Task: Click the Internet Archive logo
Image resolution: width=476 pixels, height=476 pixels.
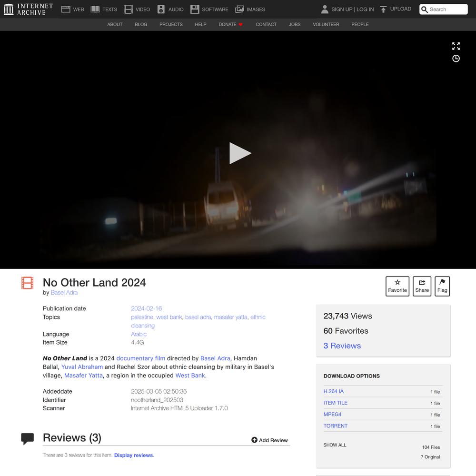Action: (x=28, y=9)
